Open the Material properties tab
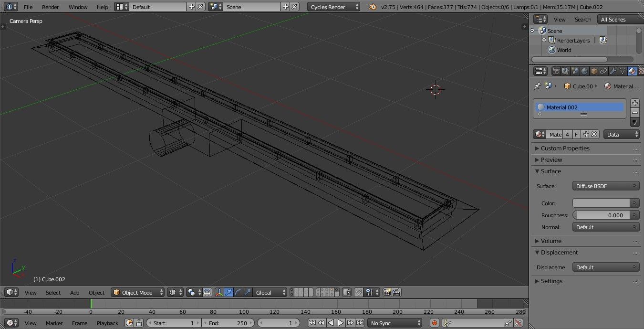644x329 pixels. click(x=632, y=71)
